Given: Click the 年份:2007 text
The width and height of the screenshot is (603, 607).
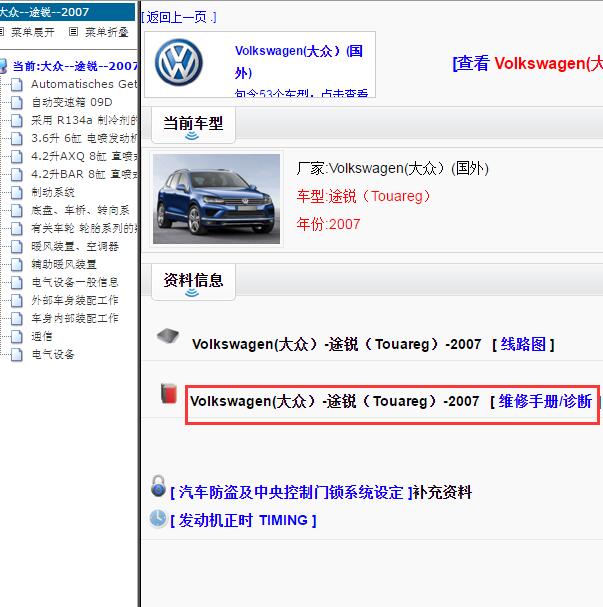Looking at the screenshot, I should [x=328, y=224].
